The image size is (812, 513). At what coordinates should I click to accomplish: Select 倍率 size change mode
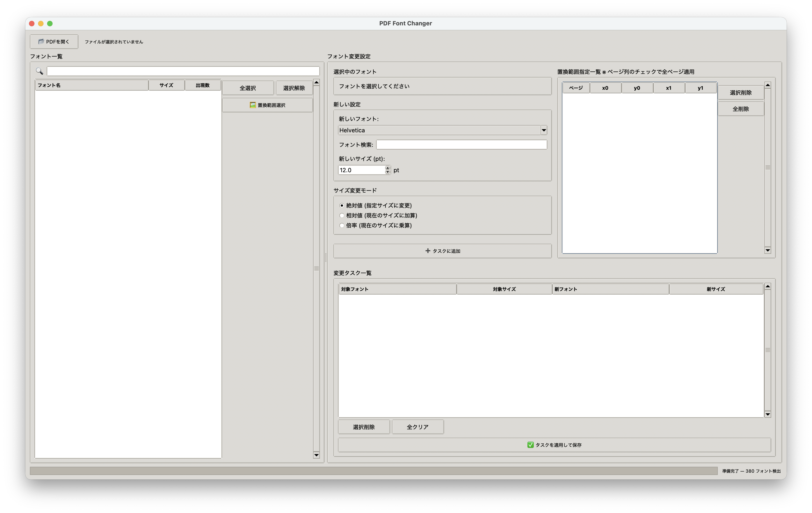[342, 225]
